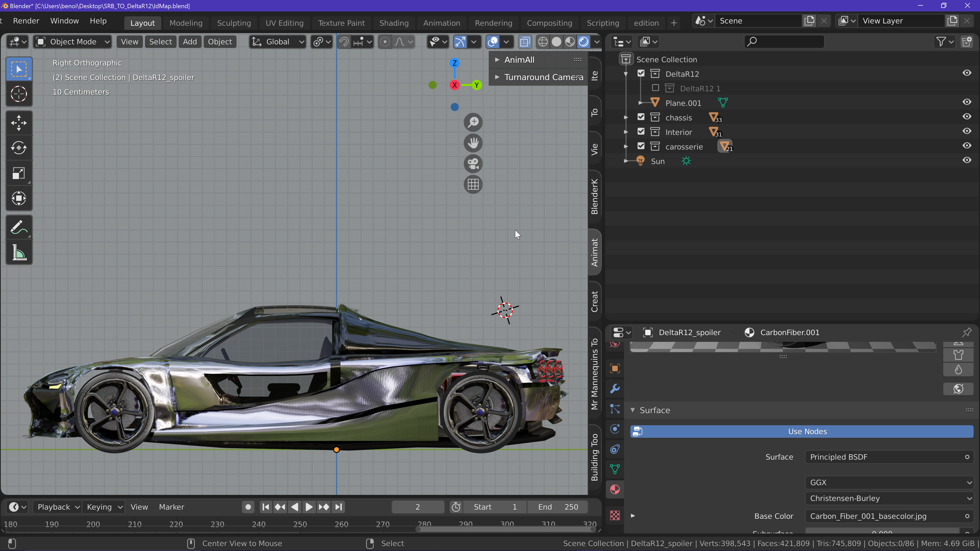Select the Scale tool
This screenshot has width=980, height=551.
click(19, 173)
